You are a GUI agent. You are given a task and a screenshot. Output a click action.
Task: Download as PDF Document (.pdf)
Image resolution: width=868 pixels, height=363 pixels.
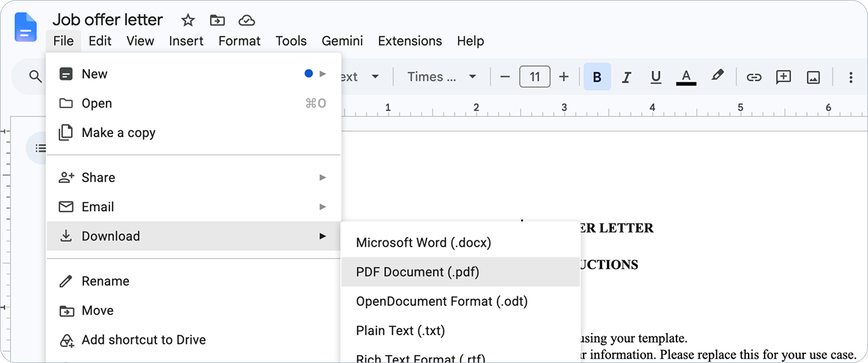coord(460,272)
